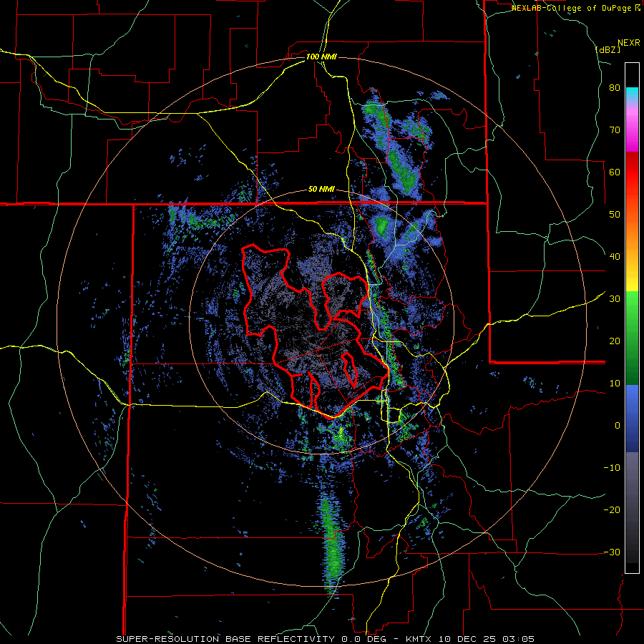Select the 70 value on dBZ scale
The height and width of the screenshot is (644, 644).
click(x=615, y=130)
